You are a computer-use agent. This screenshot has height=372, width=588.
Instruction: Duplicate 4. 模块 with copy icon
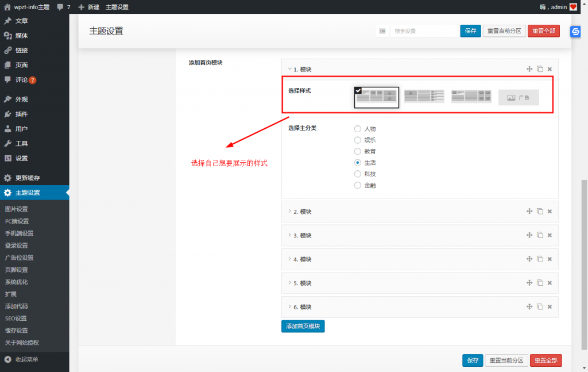pos(540,259)
